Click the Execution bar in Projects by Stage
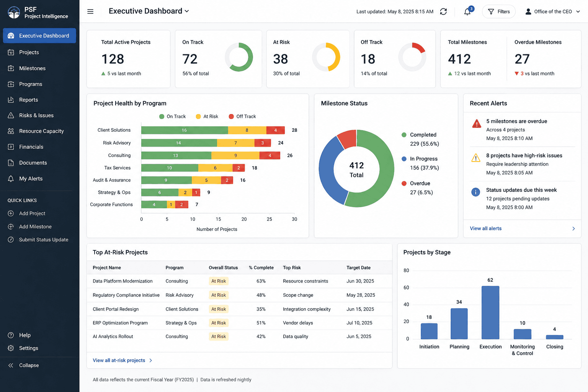This screenshot has height=392, width=588. point(490,312)
